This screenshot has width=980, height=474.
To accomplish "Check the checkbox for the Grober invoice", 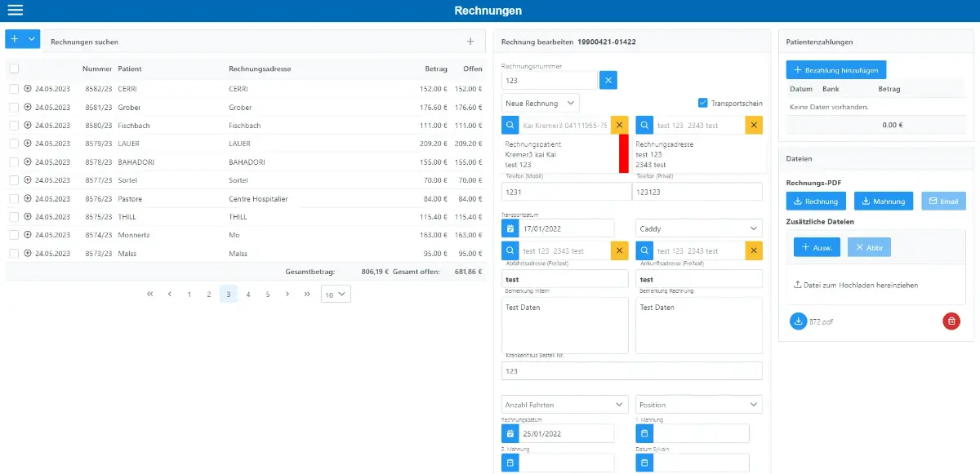I will pos(13,107).
